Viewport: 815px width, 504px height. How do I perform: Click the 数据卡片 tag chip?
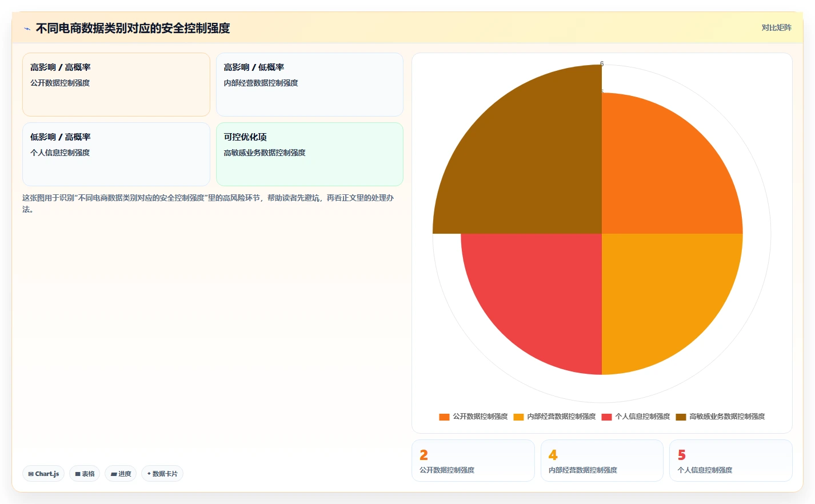(162, 474)
